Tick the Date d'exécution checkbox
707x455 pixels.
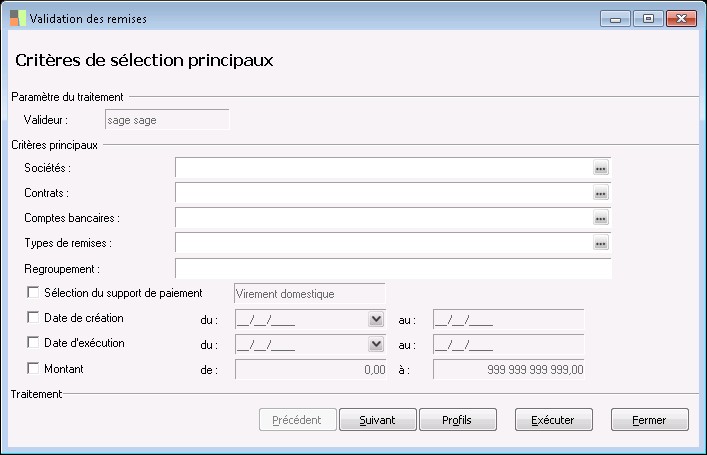[x=33, y=343]
